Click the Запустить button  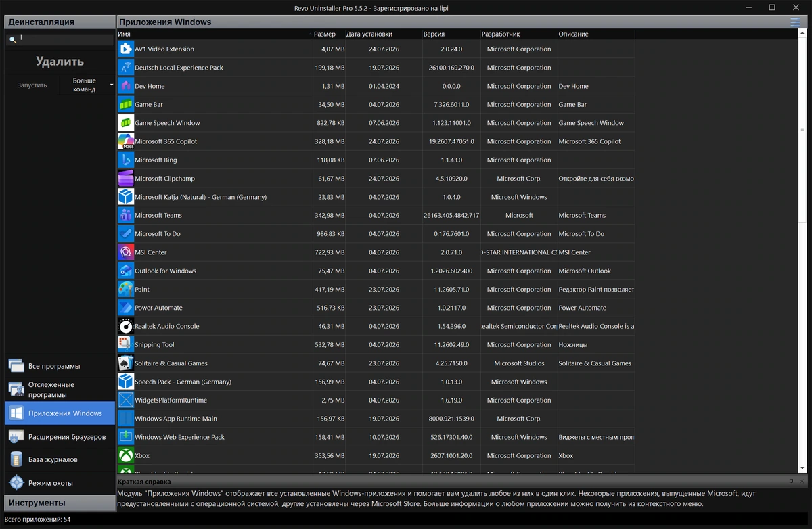[x=32, y=85]
